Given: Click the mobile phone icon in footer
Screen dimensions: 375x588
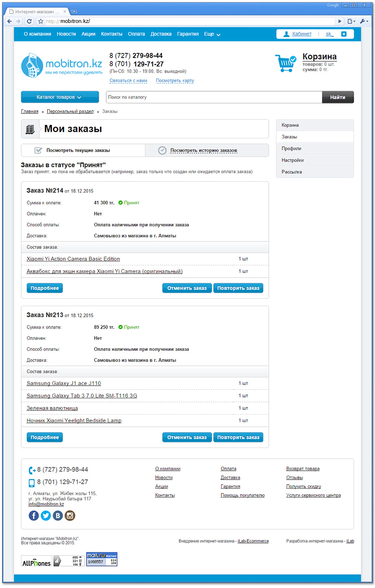Looking at the screenshot, I should (32, 483).
